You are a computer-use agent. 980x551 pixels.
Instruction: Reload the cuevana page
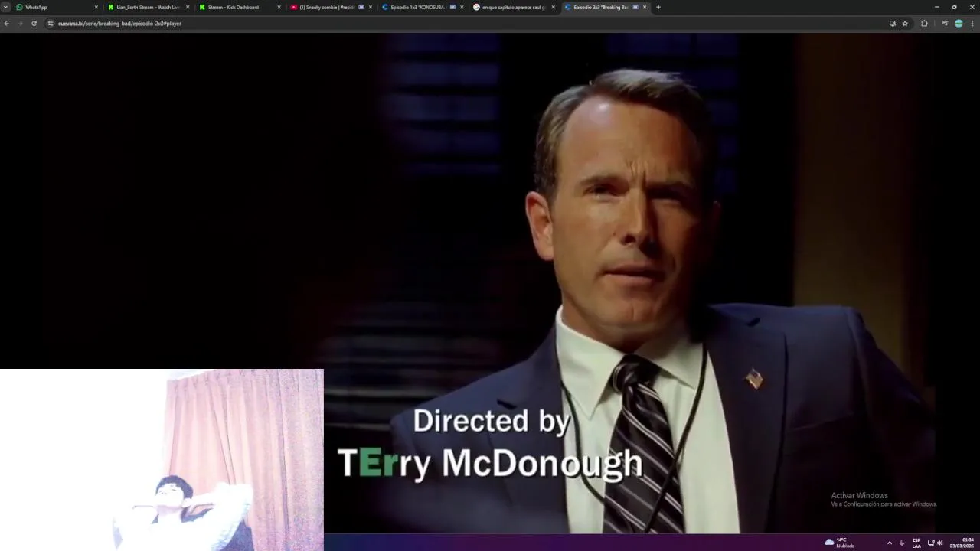(34, 24)
